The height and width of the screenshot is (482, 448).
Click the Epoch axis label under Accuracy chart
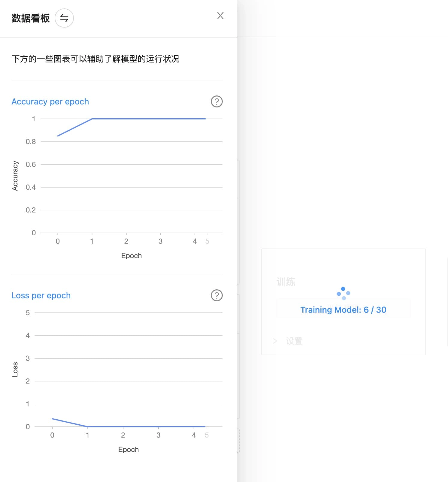(x=132, y=256)
